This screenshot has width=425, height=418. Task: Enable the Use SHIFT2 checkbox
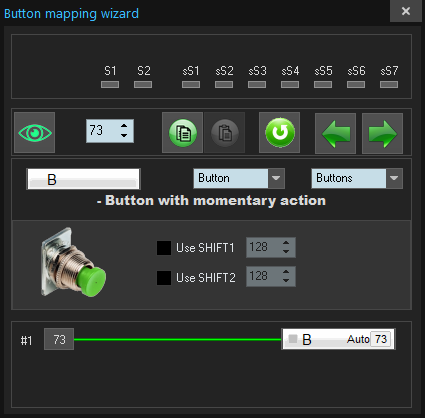(x=164, y=278)
